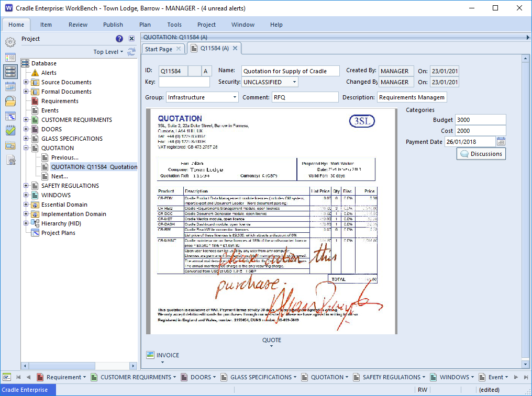Click the Hierarchy (HID) tree icon
Image resolution: width=532 pixels, height=396 pixels.
[x=35, y=223]
